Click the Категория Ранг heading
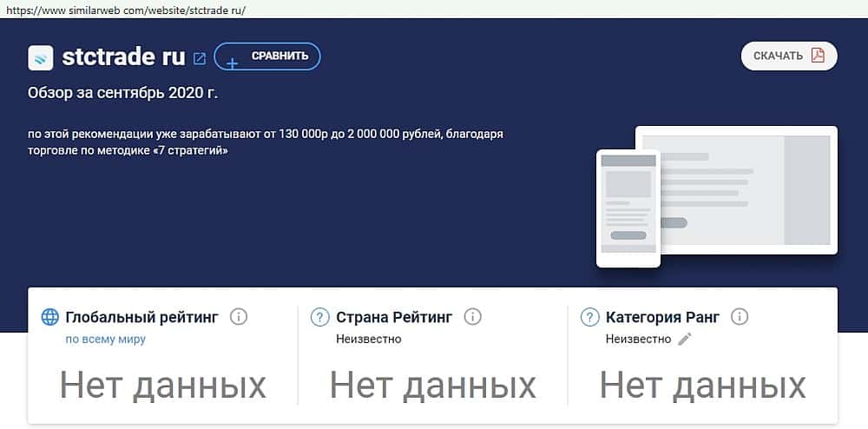This screenshot has height=429, width=868. 662,317
